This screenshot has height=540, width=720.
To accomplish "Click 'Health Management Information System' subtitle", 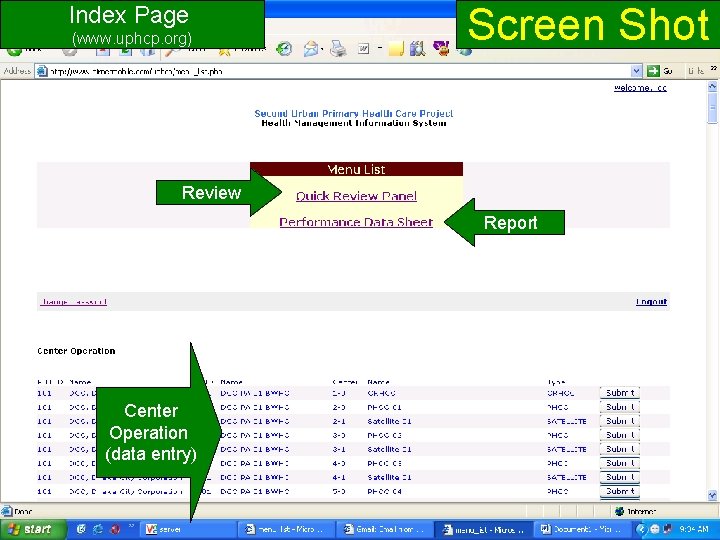I will [354, 123].
